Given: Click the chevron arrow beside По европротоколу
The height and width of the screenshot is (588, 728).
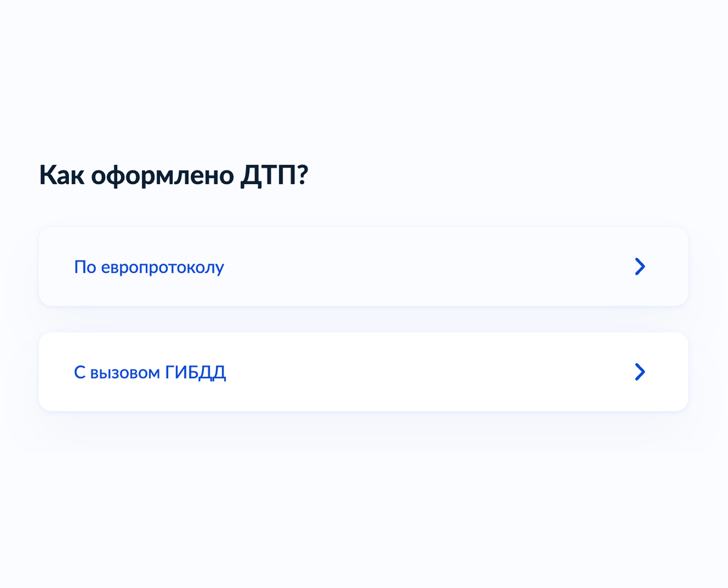Looking at the screenshot, I should 640,267.
